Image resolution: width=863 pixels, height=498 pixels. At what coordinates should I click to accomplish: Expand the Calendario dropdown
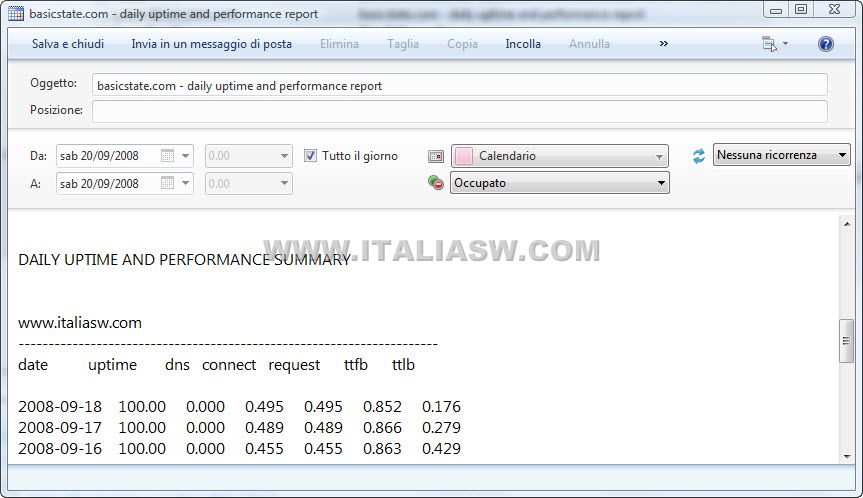(659, 157)
